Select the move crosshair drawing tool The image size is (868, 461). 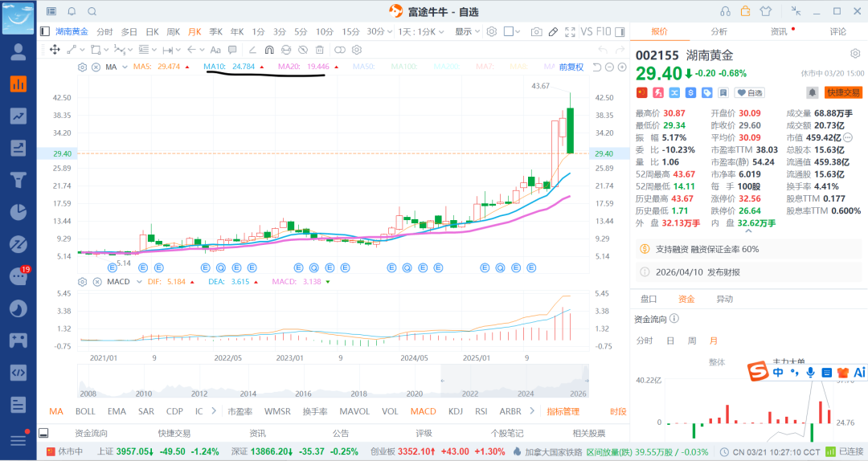coord(55,50)
